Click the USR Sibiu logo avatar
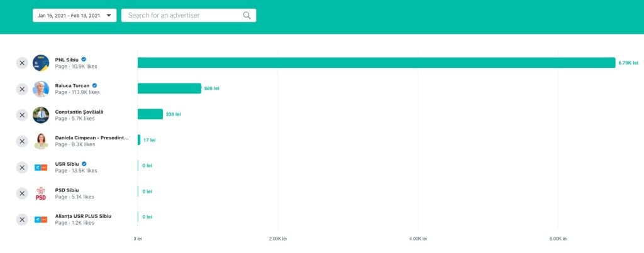 pyautogui.click(x=41, y=167)
